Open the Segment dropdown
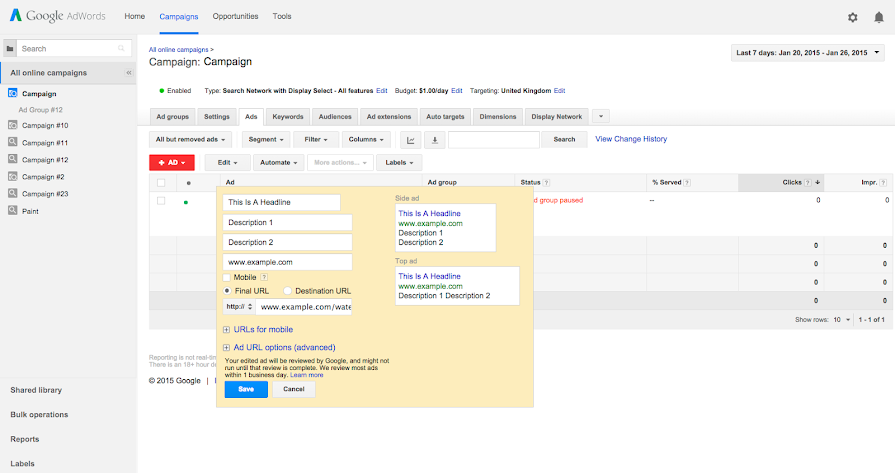 (x=265, y=140)
